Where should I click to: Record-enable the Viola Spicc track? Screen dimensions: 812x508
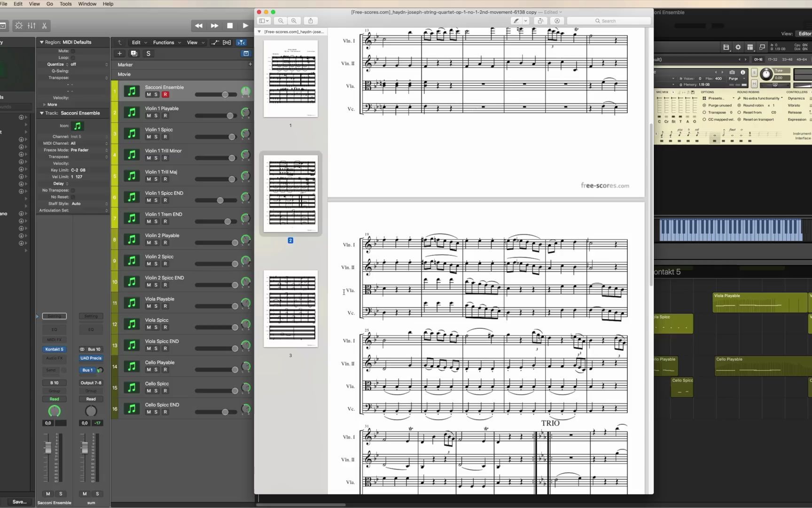point(165,327)
